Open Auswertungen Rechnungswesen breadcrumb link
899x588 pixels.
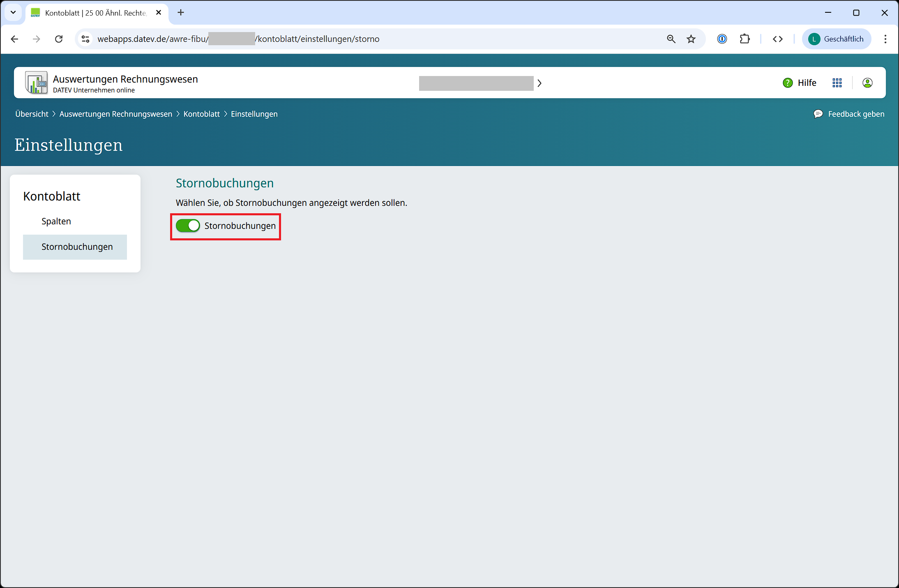[116, 114]
